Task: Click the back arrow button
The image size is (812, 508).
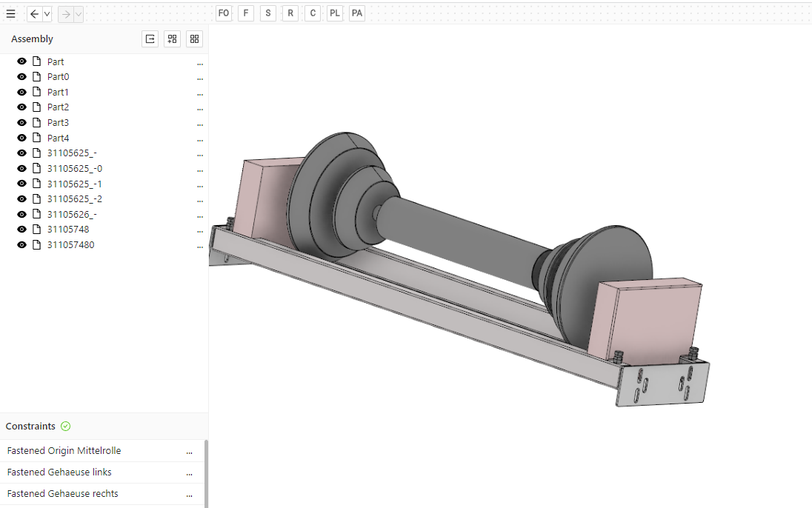Action: click(34, 14)
